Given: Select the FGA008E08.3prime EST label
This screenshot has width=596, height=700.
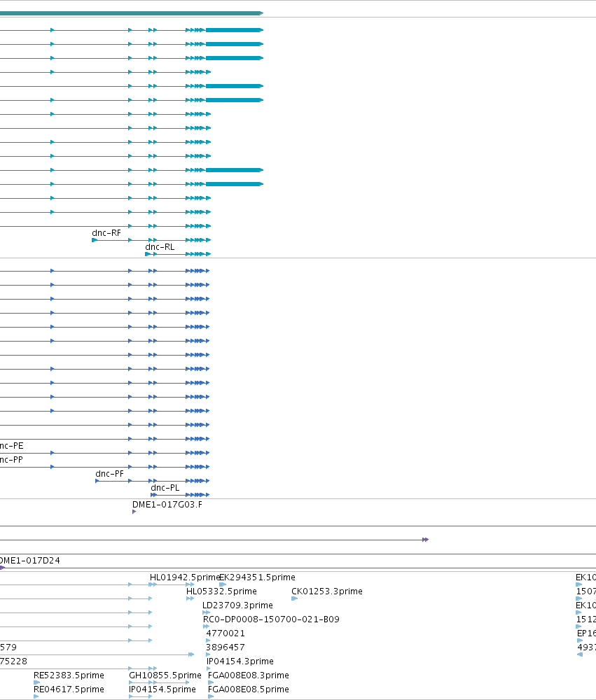Looking at the screenshot, I should [249, 675].
